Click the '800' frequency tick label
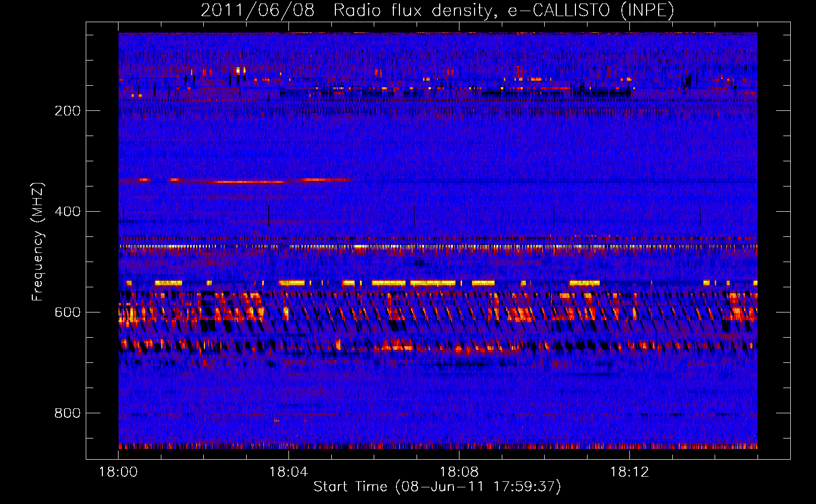The image size is (816, 504). pos(68,413)
